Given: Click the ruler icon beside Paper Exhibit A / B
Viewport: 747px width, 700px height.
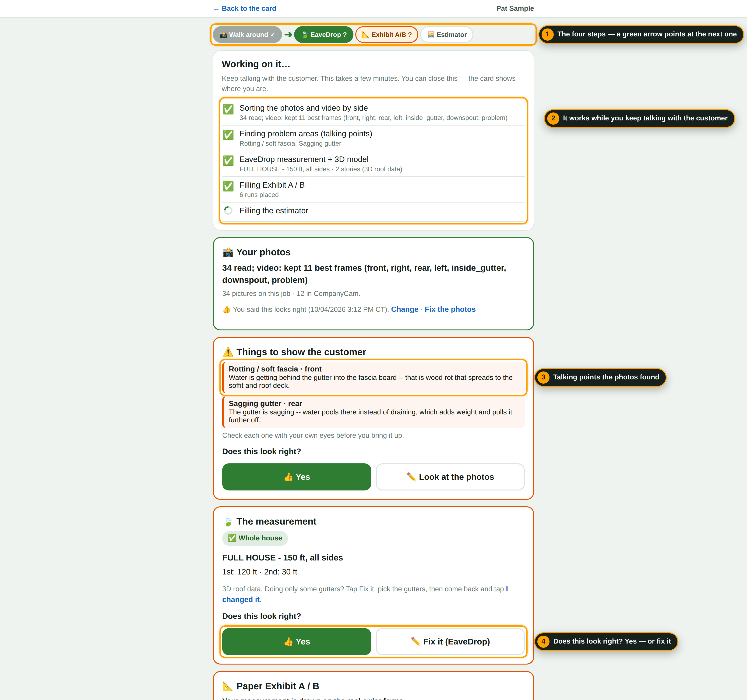Looking at the screenshot, I should [x=228, y=686].
